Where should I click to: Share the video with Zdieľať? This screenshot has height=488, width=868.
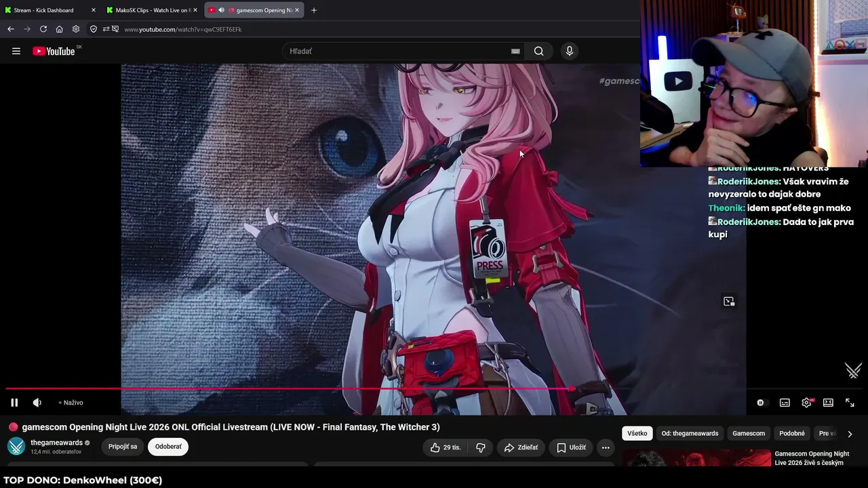pyautogui.click(x=521, y=447)
